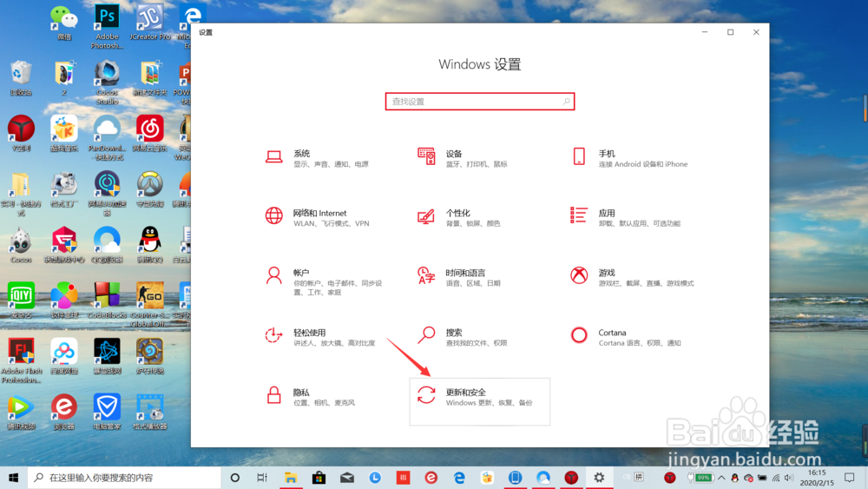Open the 设备 settings category
Screen dimensions: 868x489
tap(463, 158)
